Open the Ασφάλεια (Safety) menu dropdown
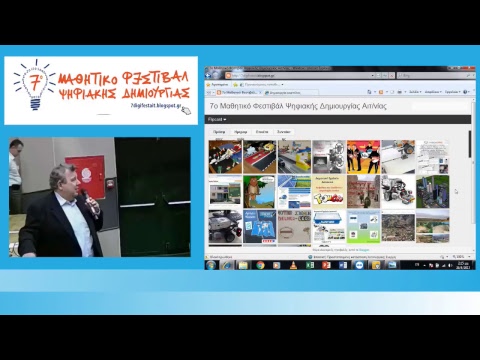Image resolution: width=480 pixels, height=360 pixels. (x=433, y=92)
